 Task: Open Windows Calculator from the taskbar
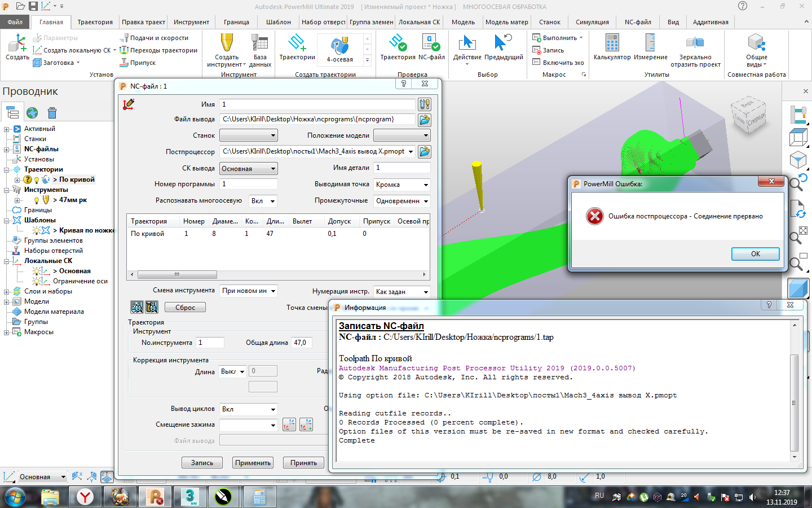click(x=259, y=497)
